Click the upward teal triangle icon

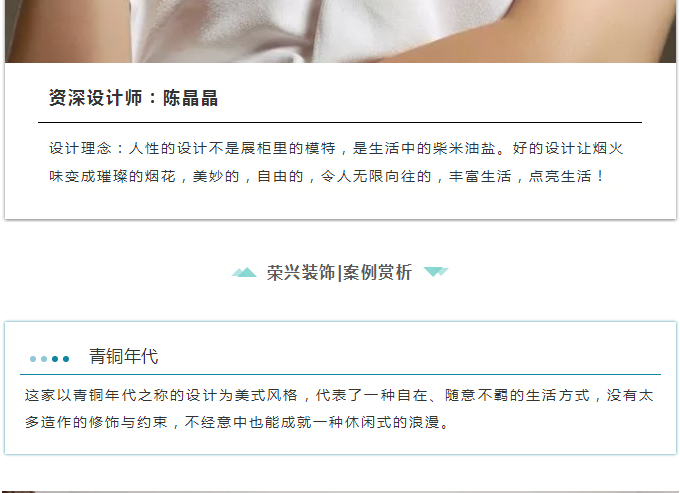pyautogui.click(x=244, y=272)
